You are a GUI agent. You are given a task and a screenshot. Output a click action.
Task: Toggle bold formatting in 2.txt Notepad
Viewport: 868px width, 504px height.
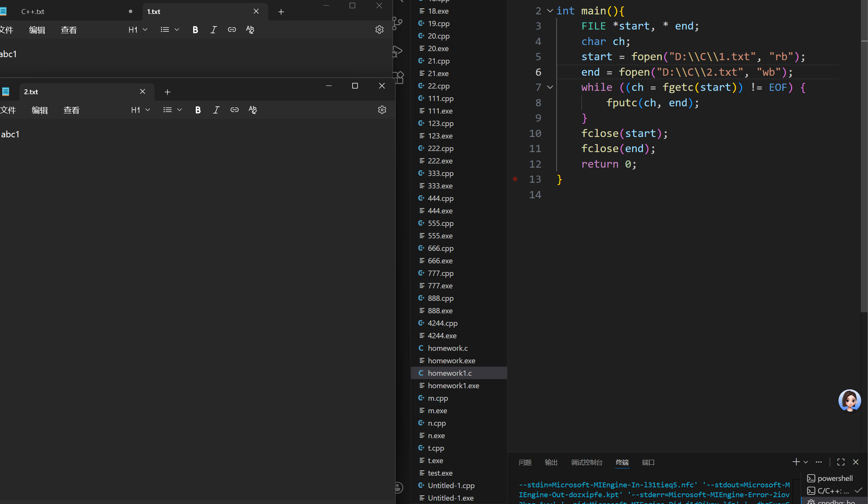[198, 110]
